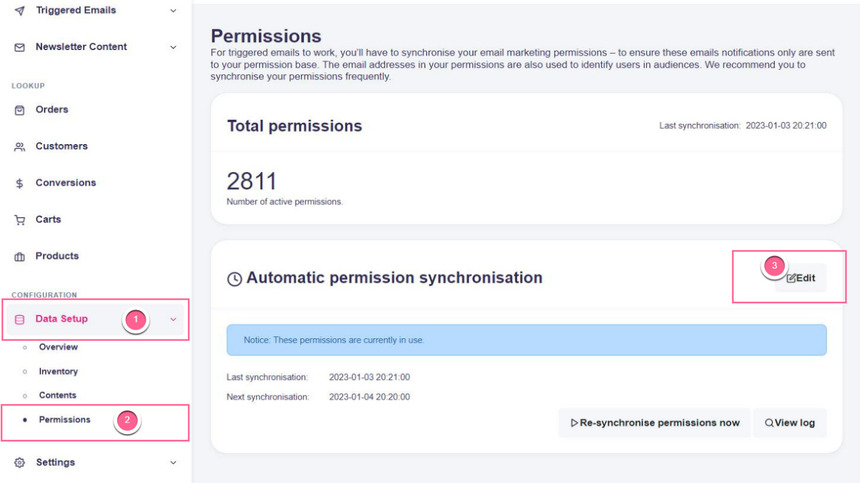Click the Products box icon

tap(19, 257)
